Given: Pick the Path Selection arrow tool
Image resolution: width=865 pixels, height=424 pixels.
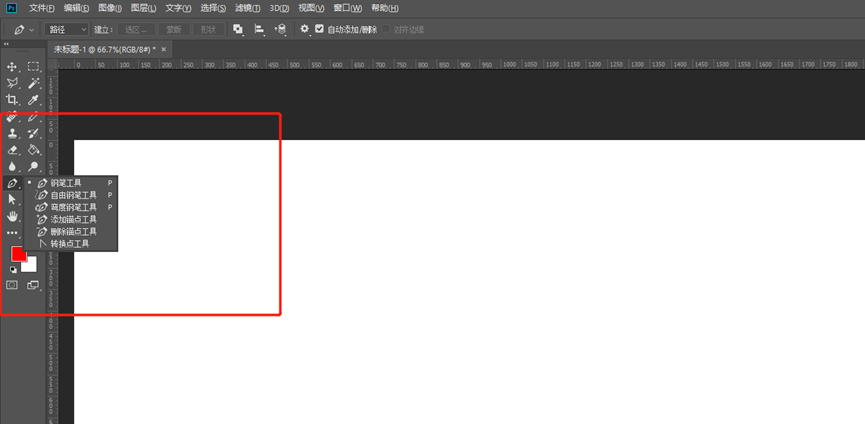Looking at the screenshot, I should point(12,200).
